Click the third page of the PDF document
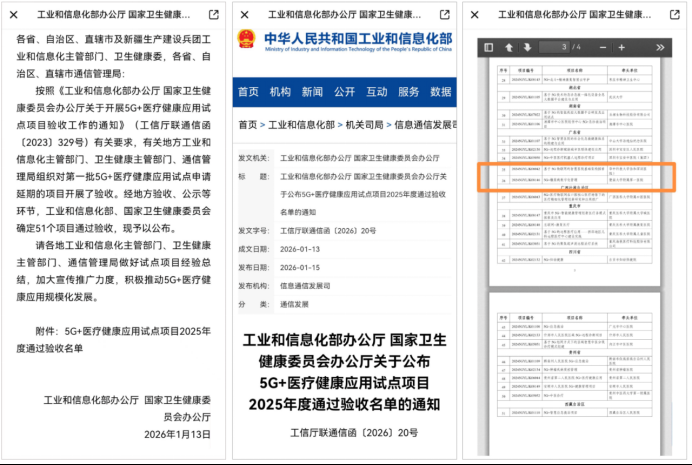The height and width of the screenshot is (465, 692). pos(575,172)
